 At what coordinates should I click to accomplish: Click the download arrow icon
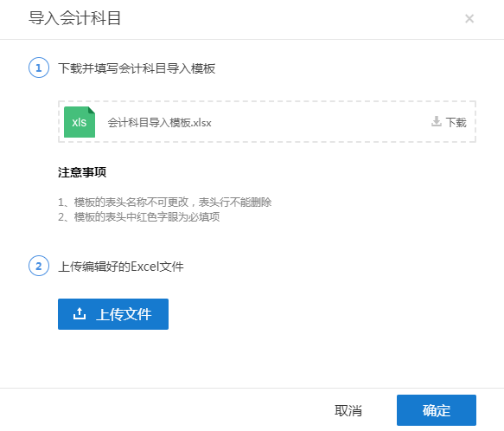click(437, 122)
